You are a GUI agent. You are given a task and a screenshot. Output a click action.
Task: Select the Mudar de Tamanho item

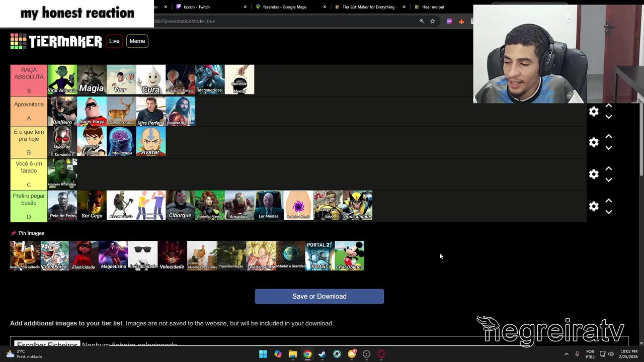coord(62,141)
